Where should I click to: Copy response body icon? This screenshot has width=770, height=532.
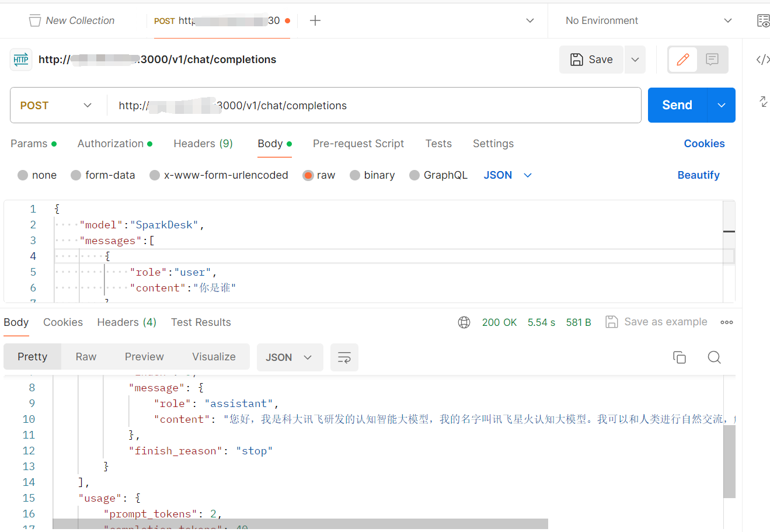(x=680, y=357)
